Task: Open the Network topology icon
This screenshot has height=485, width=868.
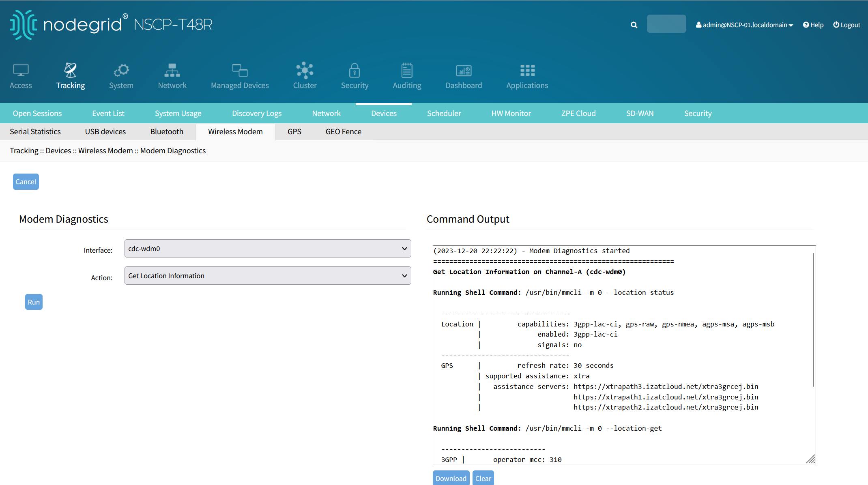Action: pos(172,71)
